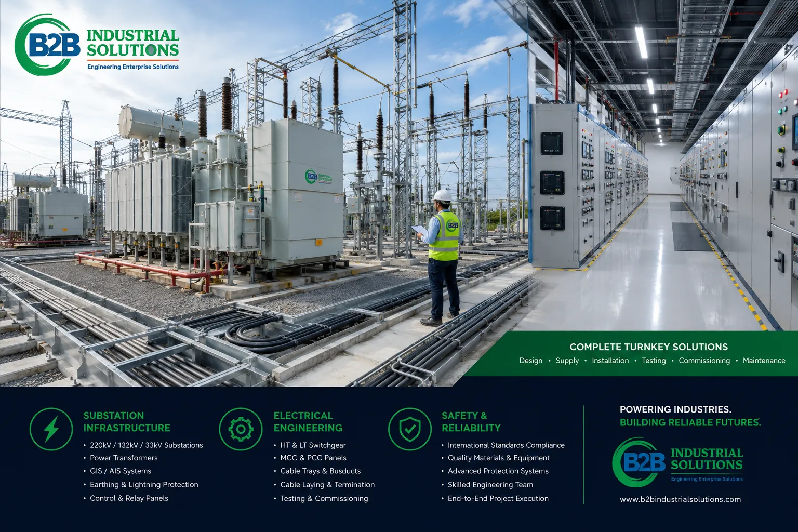Viewport: 798px width, 532px height.
Task: Select 'Maintenance' in the turnkey banner
Action: coord(764,361)
